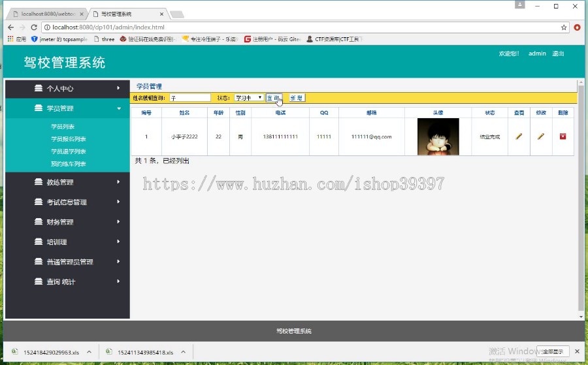
Task: Click the stack icon beside 培训理
Action: click(x=39, y=242)
